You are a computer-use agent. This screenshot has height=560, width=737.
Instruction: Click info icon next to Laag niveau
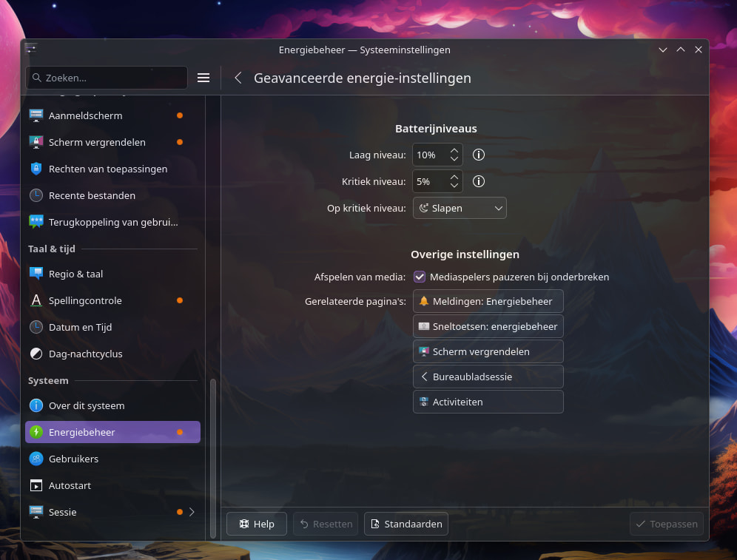[x=479, y=155]
